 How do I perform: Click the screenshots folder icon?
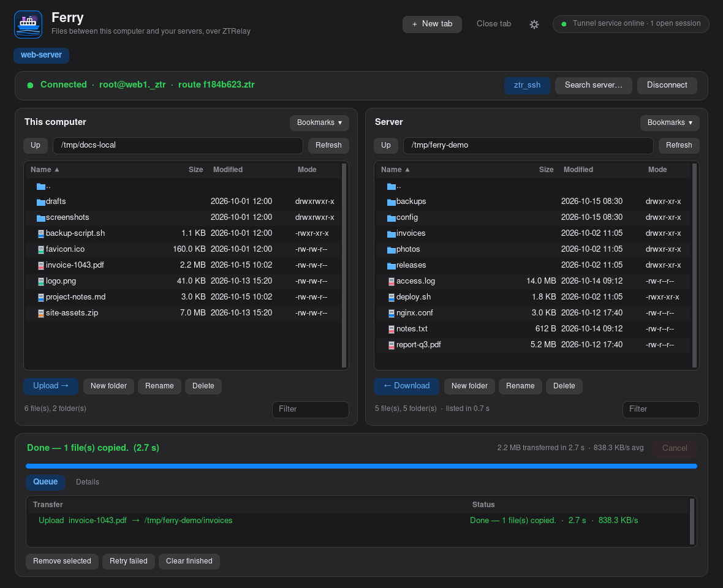click(41, 217)
